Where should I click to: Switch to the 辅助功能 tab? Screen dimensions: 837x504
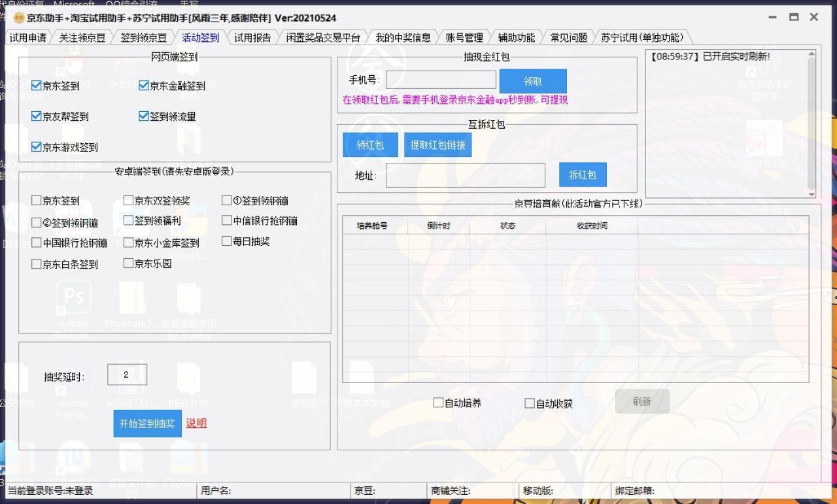pos(517,38)
